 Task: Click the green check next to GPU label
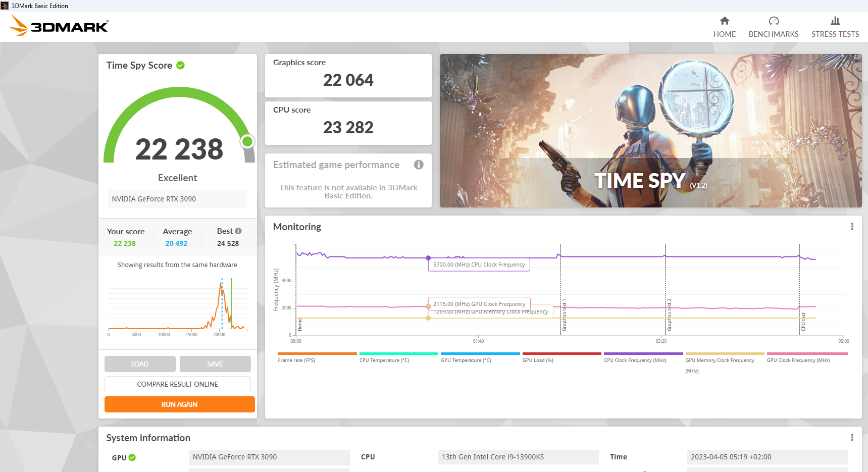[132, 457]
